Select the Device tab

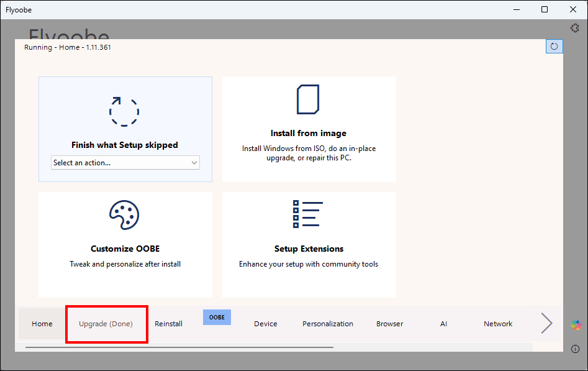point(266,324)
